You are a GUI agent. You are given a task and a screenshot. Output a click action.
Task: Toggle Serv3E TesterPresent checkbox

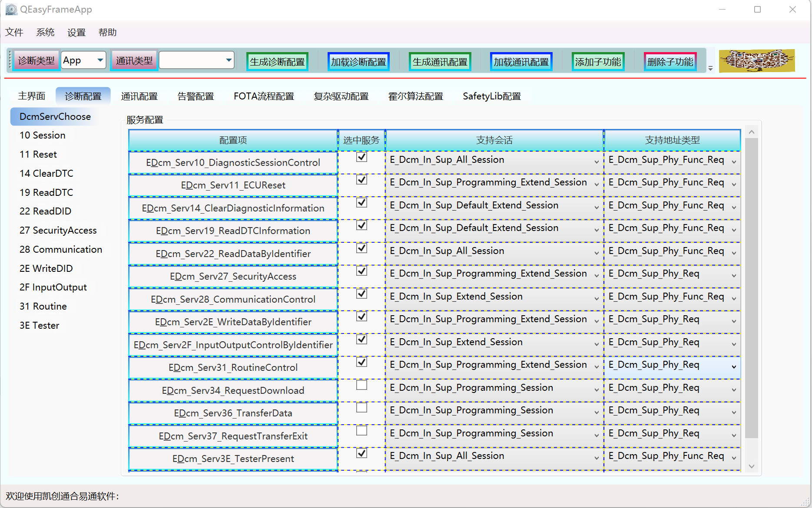point(361,453)
